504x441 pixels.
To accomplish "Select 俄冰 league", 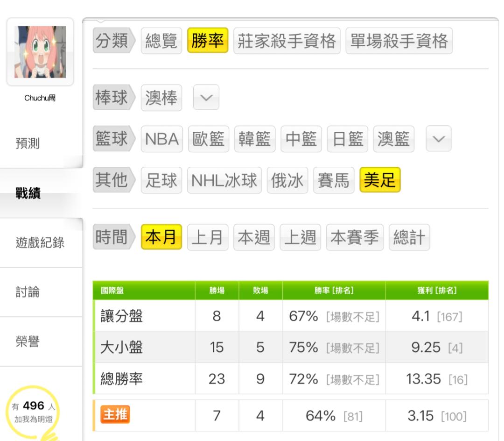I will pyautogui.click(x=287, y=180).
